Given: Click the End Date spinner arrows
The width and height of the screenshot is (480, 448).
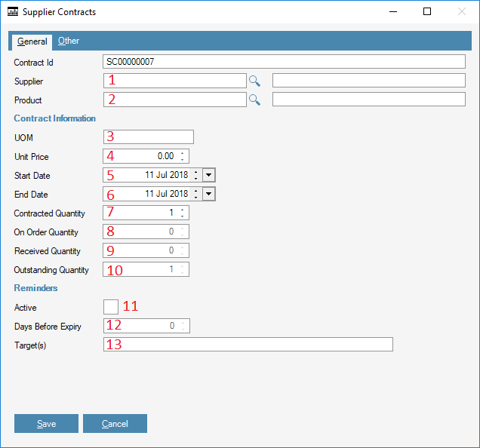Looking at the screenshot, I should 196,194.
